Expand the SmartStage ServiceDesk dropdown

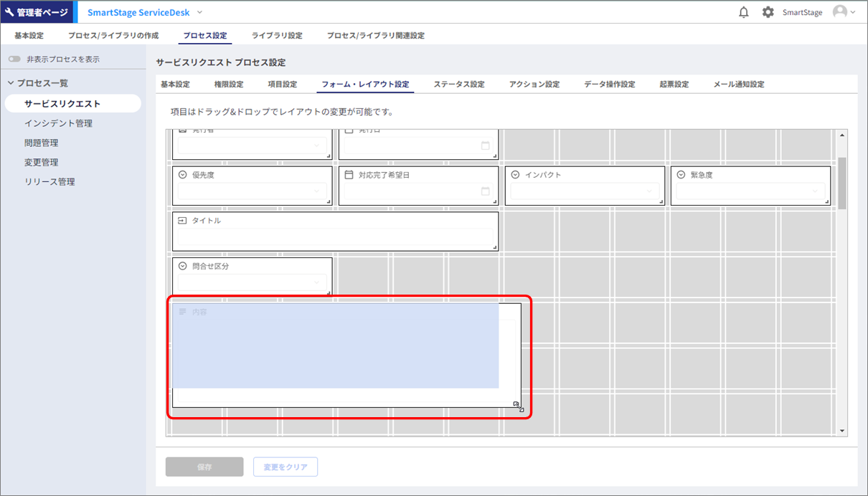tap(199, 12)
